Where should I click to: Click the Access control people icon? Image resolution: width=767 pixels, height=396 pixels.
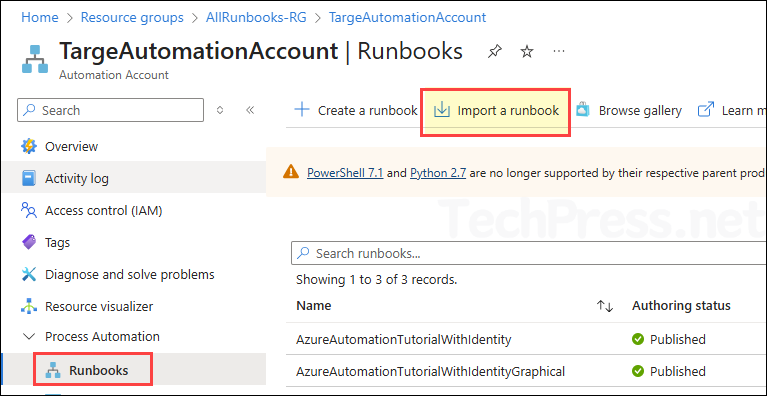(29, 210)
